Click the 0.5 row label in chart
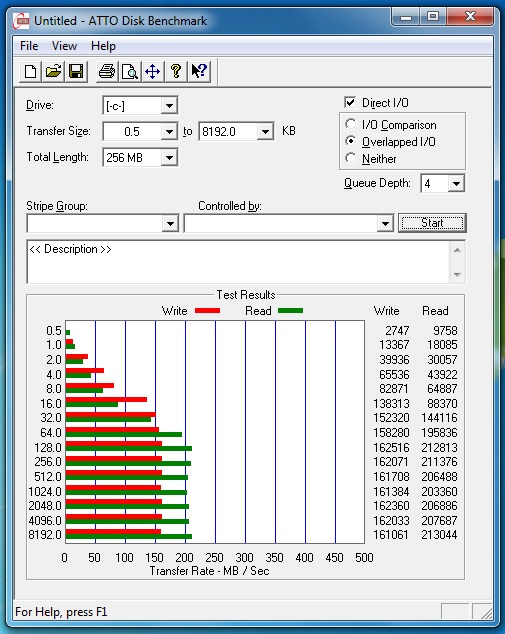Screen dimensions: 505x634 54,331
